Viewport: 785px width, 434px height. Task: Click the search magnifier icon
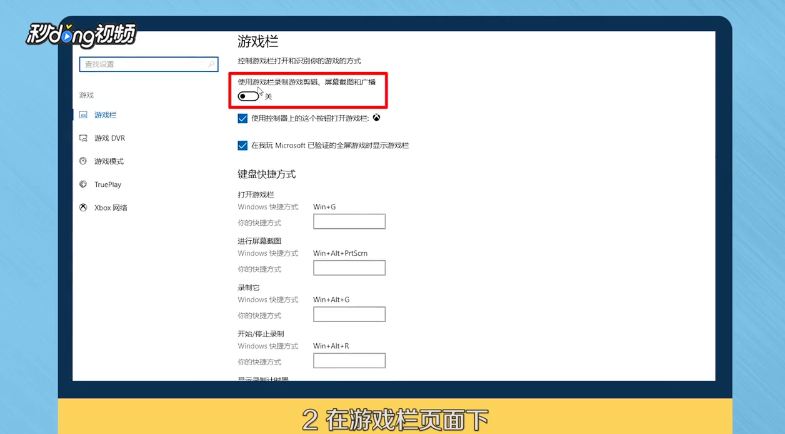click(211, 64)
